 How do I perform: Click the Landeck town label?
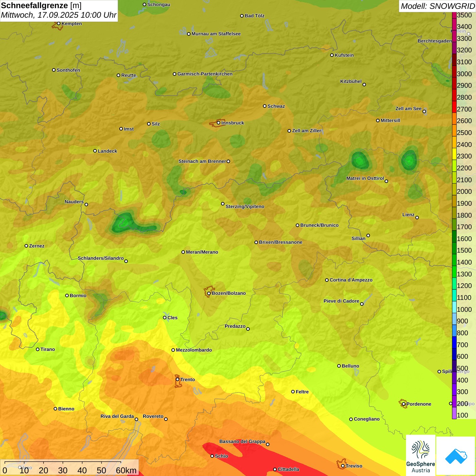pos(107,151)
